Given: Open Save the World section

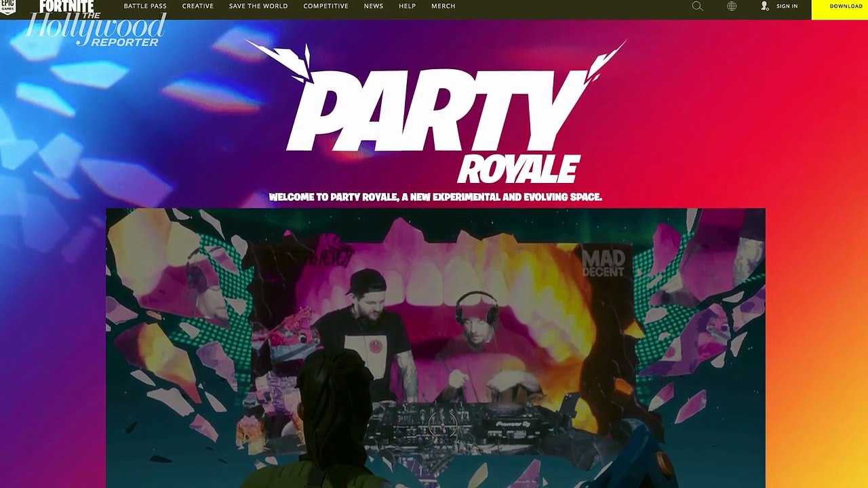Looking at the screenshot, I should 258,6.
